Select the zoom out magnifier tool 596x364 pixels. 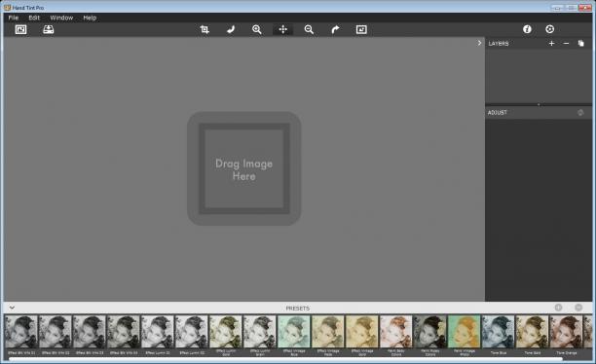[x=309, y=29]
